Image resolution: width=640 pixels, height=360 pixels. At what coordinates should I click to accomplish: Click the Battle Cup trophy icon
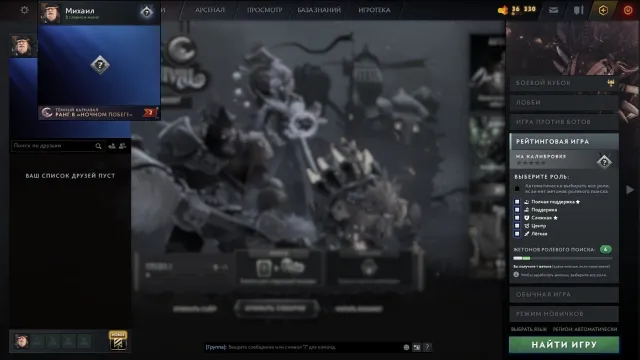611,83
